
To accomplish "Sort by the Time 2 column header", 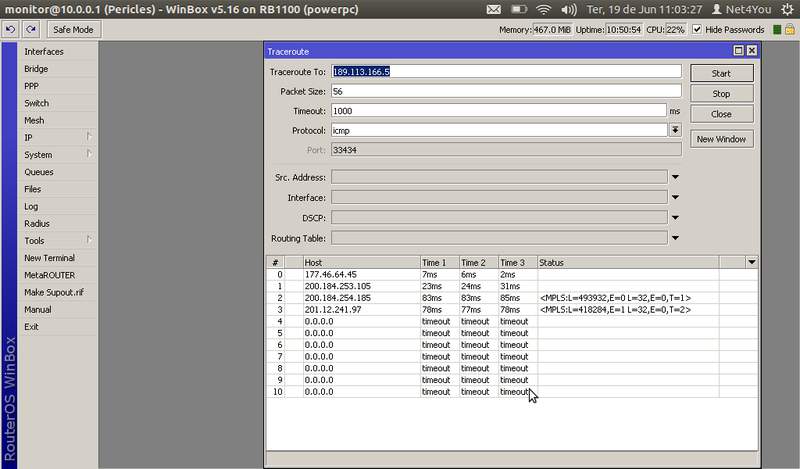I will [x=479, y=262].
